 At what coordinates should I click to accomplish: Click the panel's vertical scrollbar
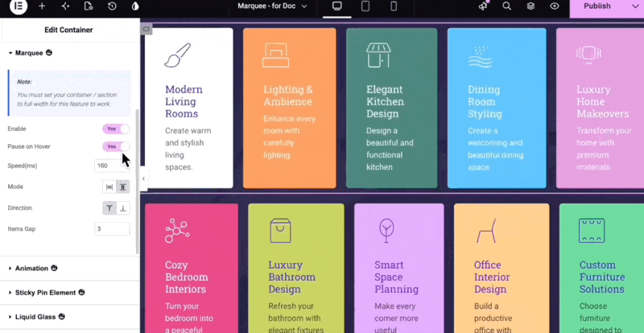[x=138, y=181]
